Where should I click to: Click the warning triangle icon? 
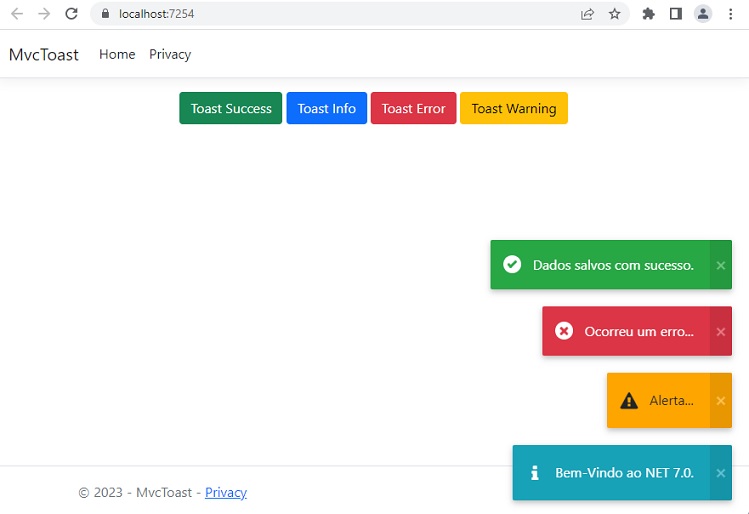629,400
